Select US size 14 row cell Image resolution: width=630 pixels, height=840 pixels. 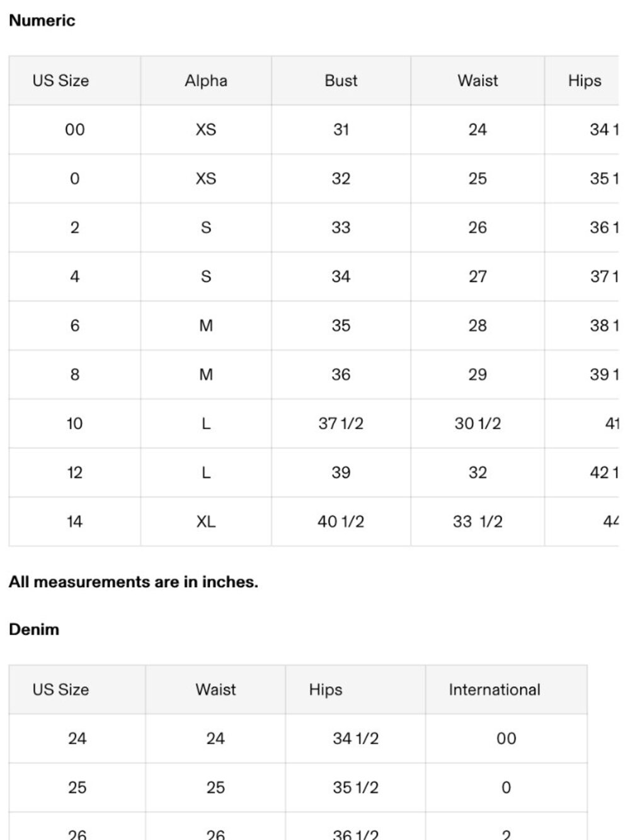(74, 522)
